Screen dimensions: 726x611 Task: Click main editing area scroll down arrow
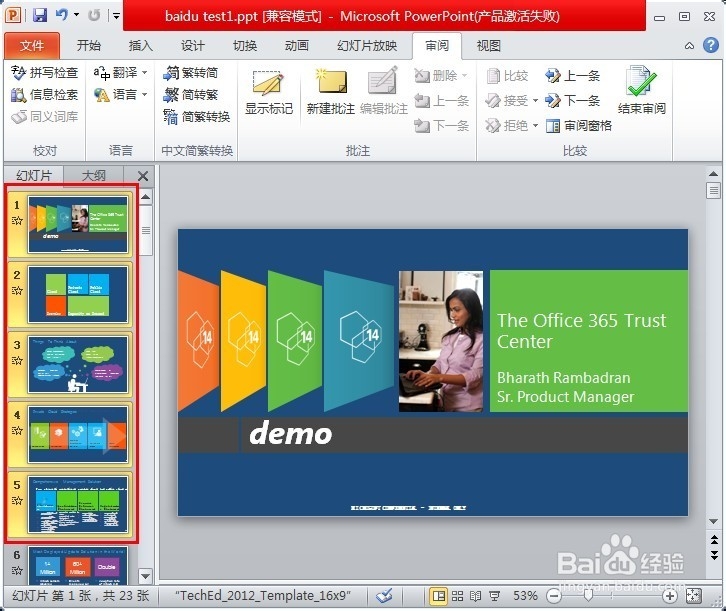coord(713,522)
